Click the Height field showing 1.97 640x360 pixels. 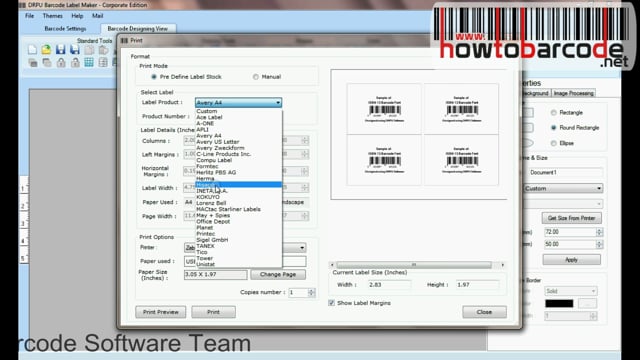(x=478, y=284)
